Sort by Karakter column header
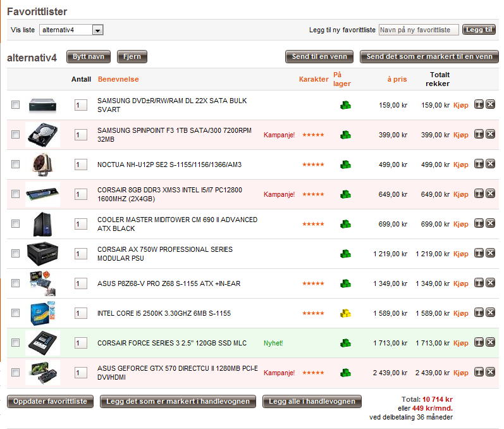Screen dimensions: 504x429 pos(314,79)
